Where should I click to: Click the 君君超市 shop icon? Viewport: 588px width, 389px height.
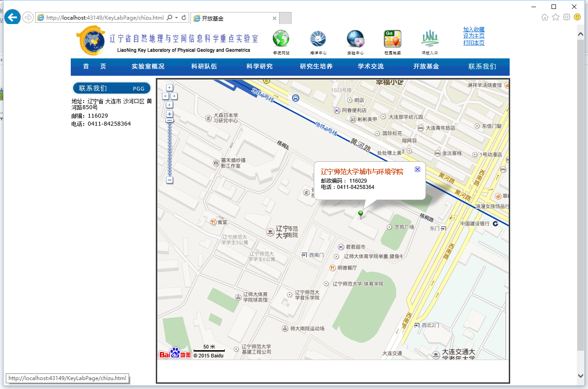pyautogui.click(x=341, y=246)
